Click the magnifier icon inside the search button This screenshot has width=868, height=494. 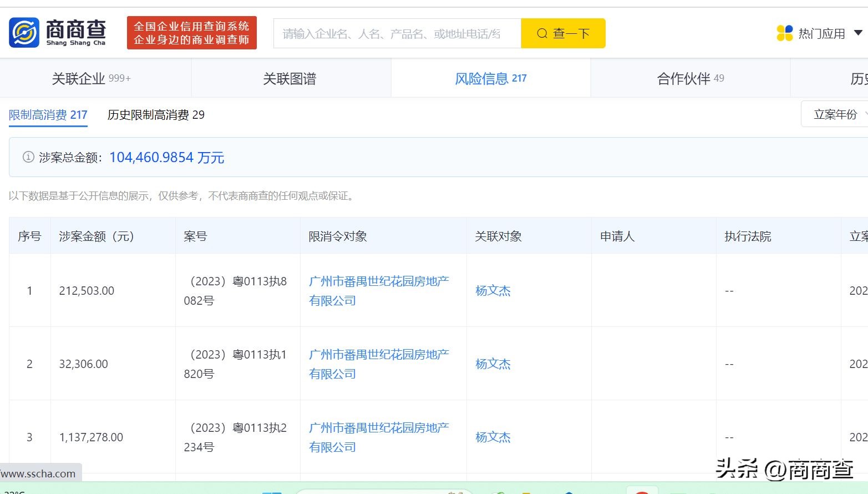(x=542, y=33)
